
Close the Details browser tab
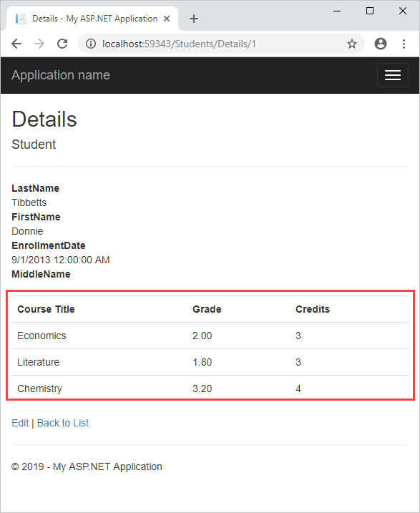coord(167,19)
